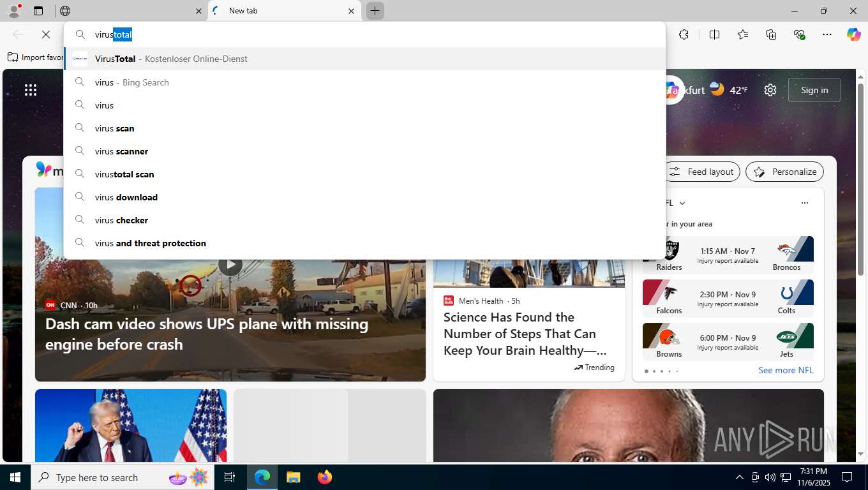Image resolution: width=868 pixels, height=490 pixels.
Task: Show hidden system tray icons
Action: (739, 477)
